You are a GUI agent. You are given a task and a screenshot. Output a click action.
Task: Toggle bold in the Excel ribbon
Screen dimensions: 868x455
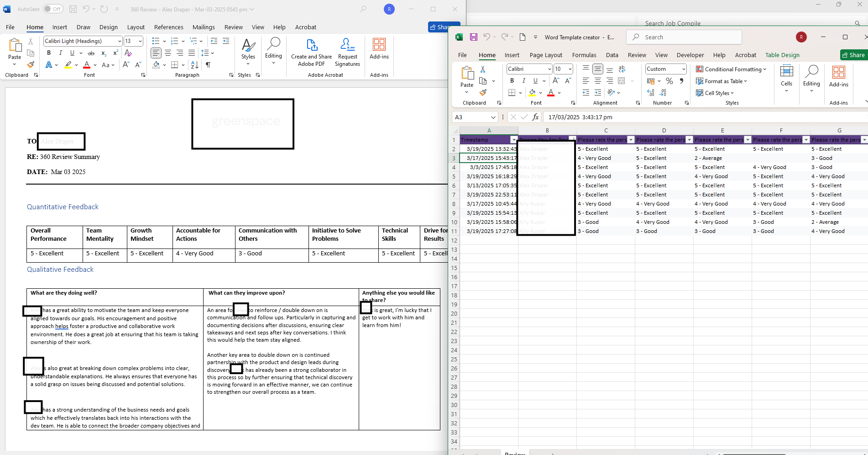(x=512, y=81)
